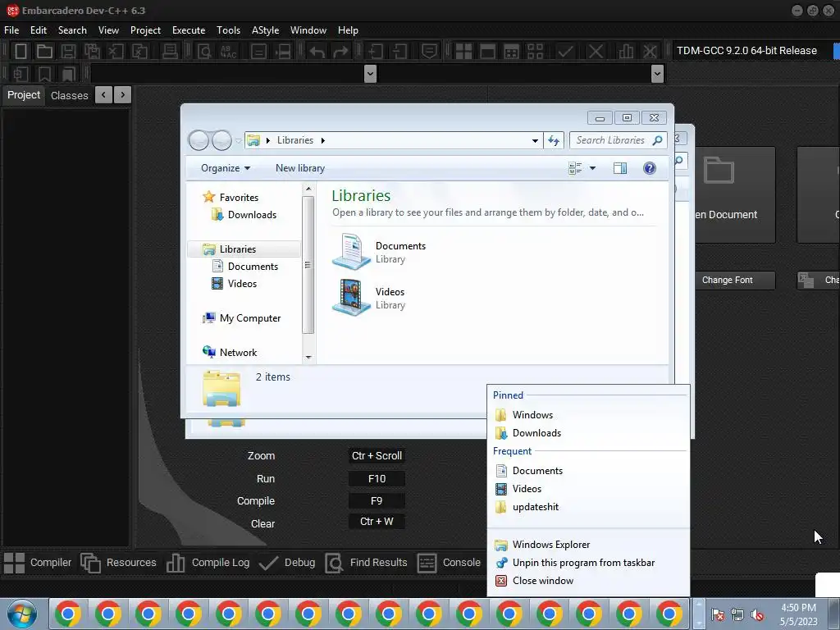Open the Tools menu

click(x=228, y=30)
